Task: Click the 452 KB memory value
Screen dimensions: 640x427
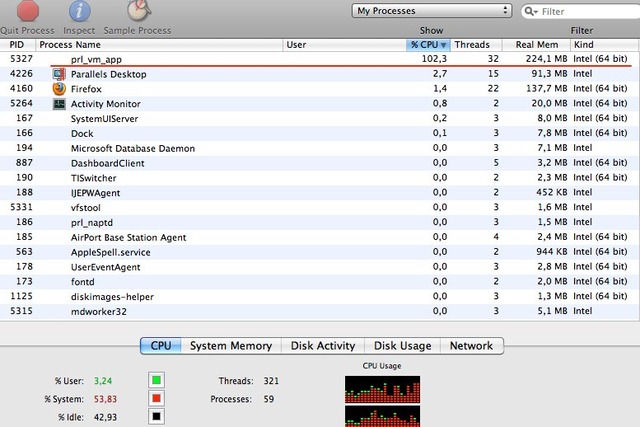Action: 552,192
